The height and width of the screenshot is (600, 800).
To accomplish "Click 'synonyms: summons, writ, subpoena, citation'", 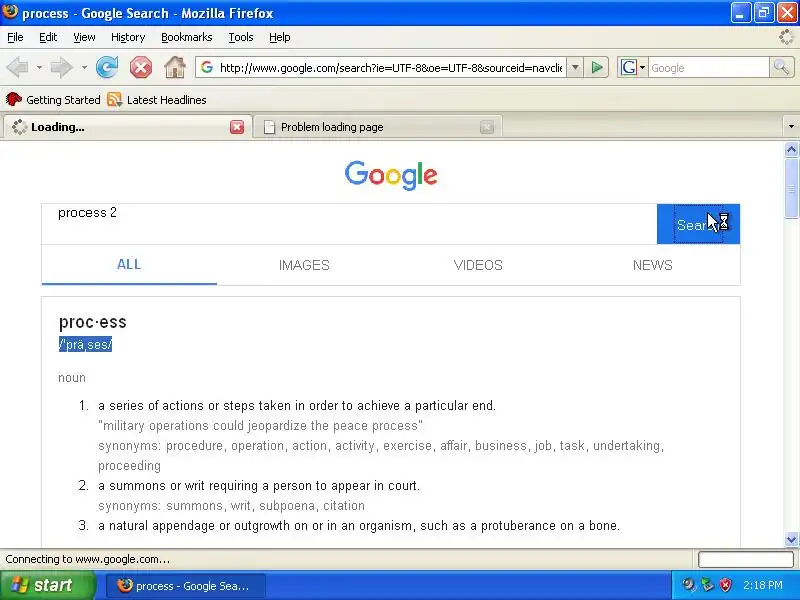I will [231, 506].
